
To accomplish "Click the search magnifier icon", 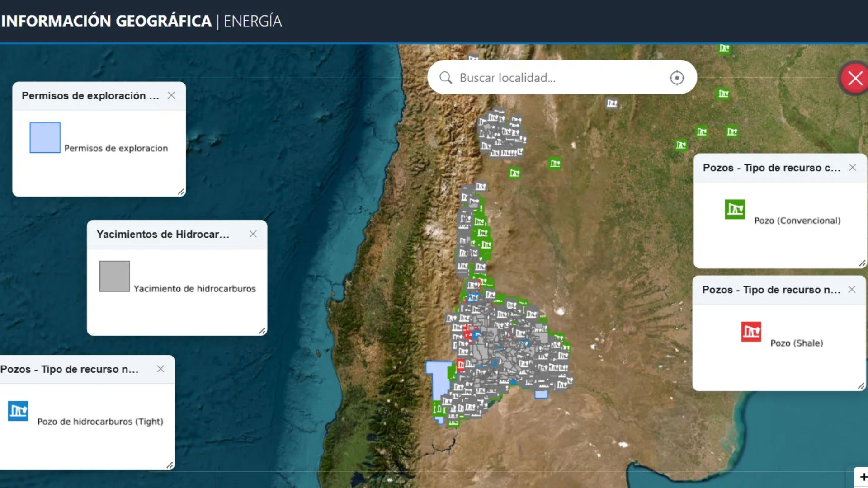I will point(446,78).
